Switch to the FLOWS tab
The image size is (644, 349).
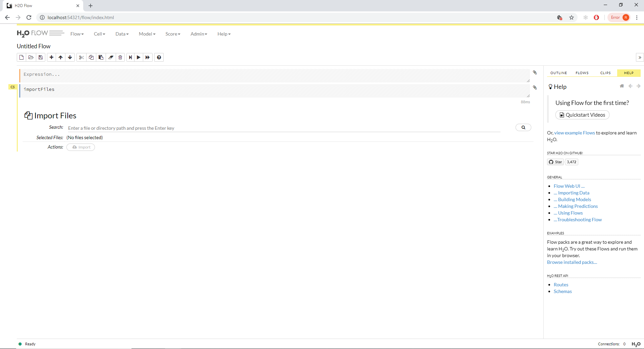click(x=582, y=73)
